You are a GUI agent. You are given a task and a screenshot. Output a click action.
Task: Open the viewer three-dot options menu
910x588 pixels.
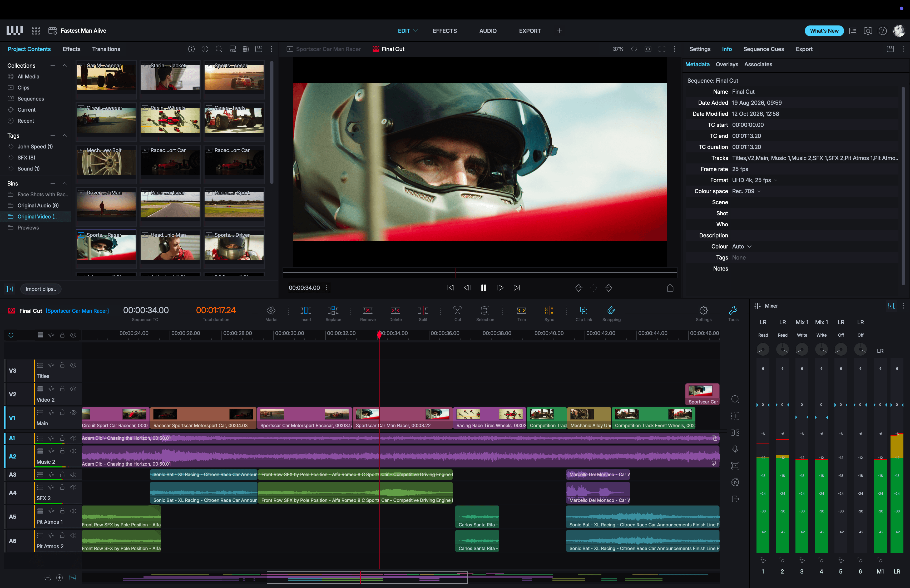point(674,49)
